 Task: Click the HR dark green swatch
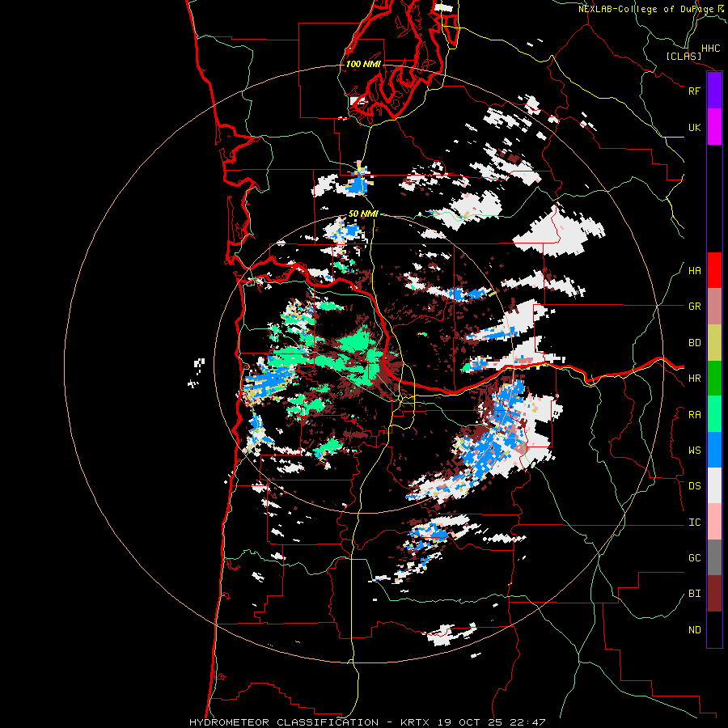click(714, 379)
